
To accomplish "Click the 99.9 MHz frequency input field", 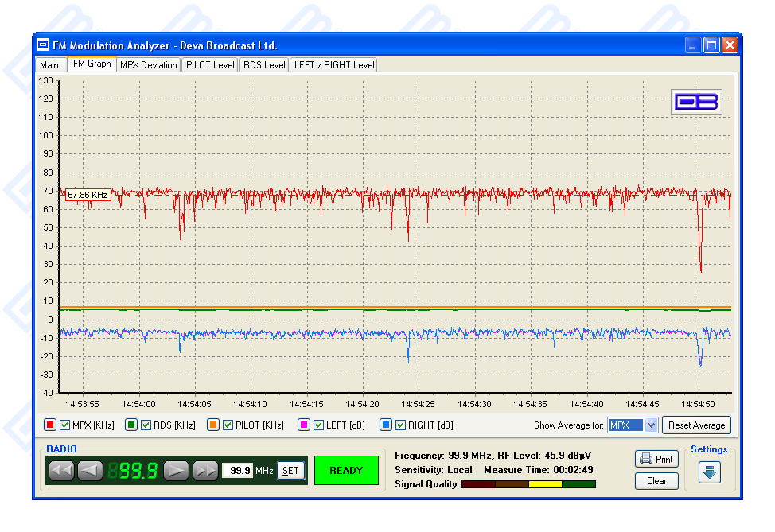I will [x=237, y=471].
